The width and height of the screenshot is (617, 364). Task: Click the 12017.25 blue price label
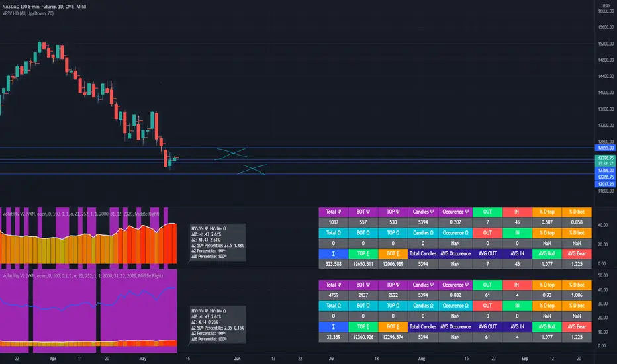click(605, 184)
